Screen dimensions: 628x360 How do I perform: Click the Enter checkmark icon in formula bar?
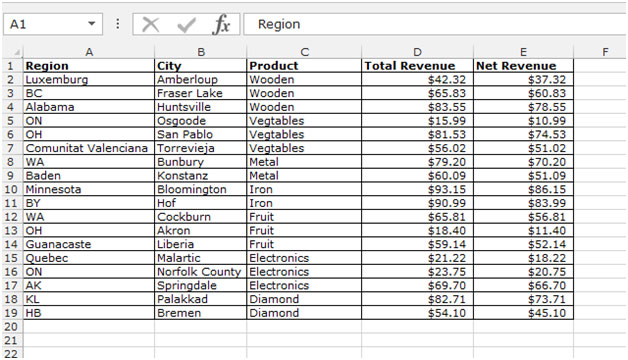[x=186, y=25]
